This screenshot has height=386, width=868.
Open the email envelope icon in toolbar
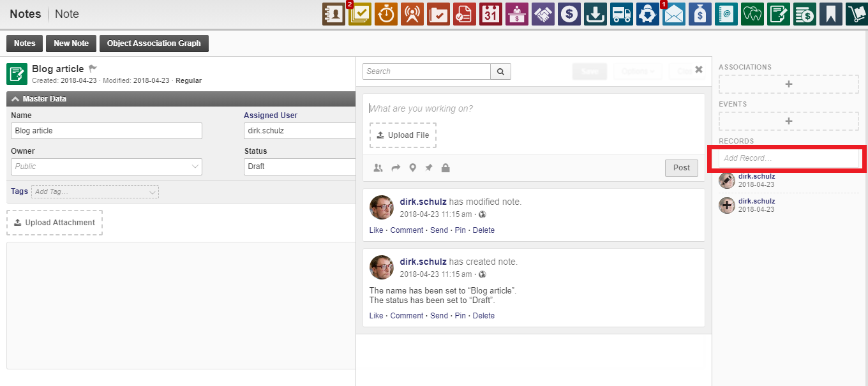click(673, 14)
